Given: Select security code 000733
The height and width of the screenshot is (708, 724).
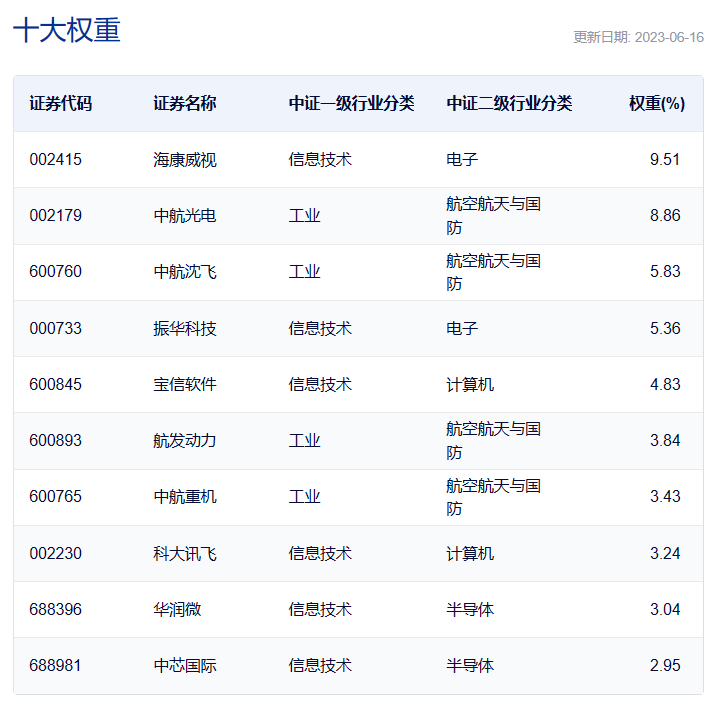Looking at the screenshot, I should coord(55,328).
